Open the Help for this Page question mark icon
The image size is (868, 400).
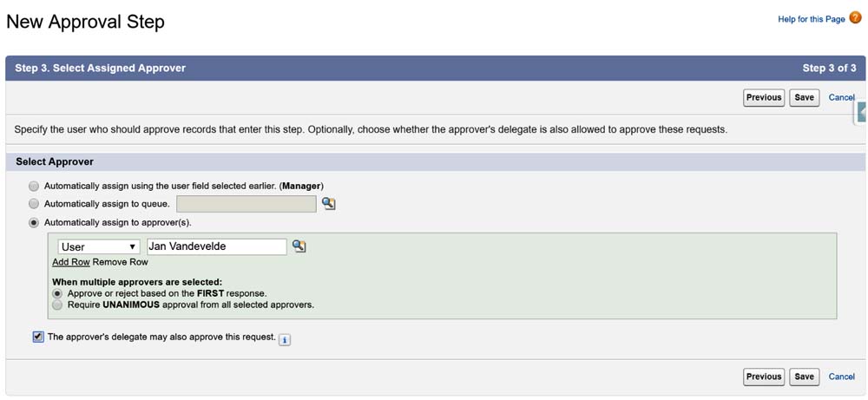pyautogui.click(x=855, y=18)
